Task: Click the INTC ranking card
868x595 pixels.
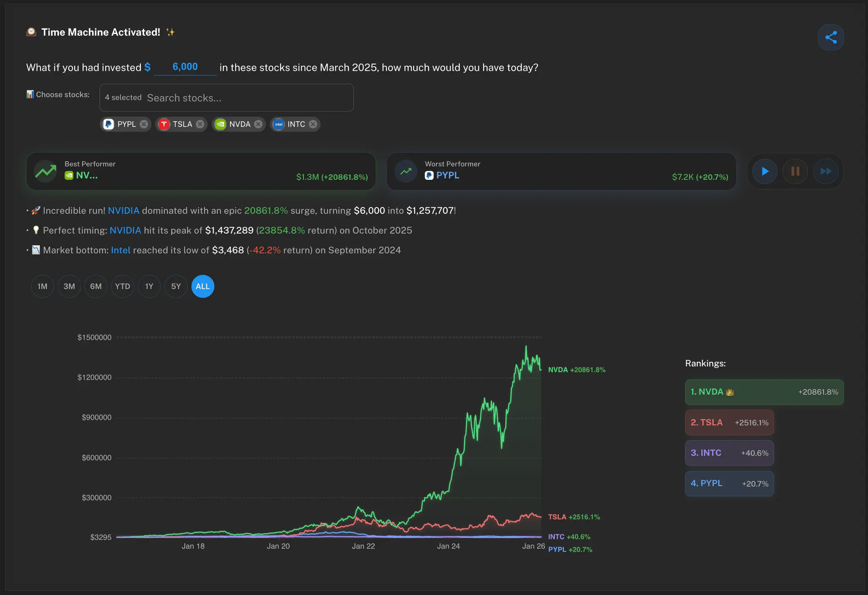Action: pyautogui.click(x=729, y=453)
